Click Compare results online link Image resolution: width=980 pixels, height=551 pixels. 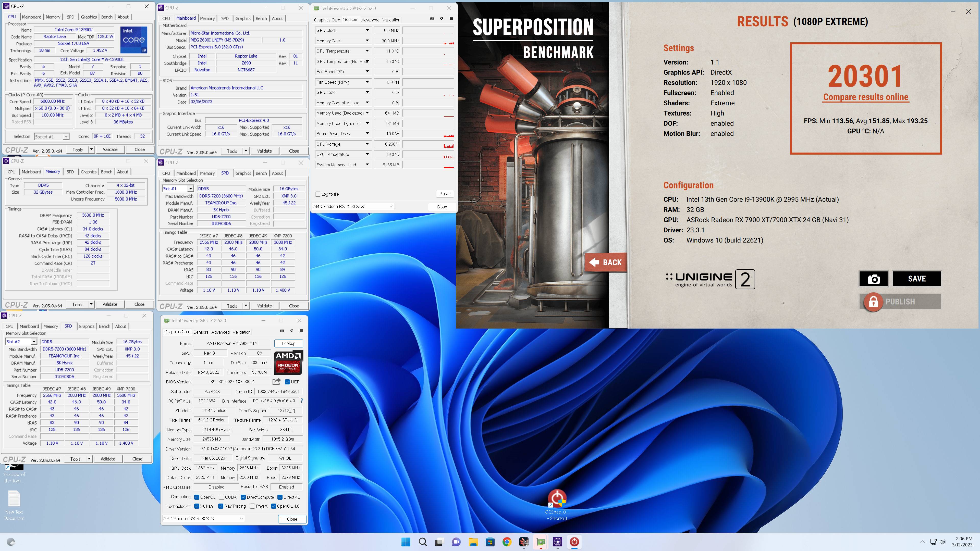pyautogui.click(x=866, y=97)
